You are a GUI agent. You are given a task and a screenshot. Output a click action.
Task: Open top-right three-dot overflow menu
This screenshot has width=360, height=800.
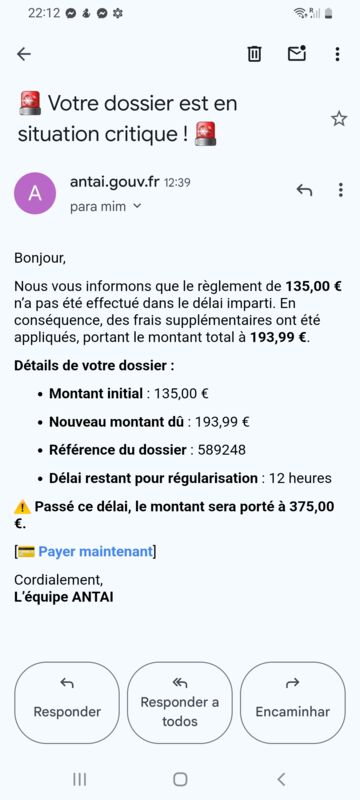pos(337,54)
